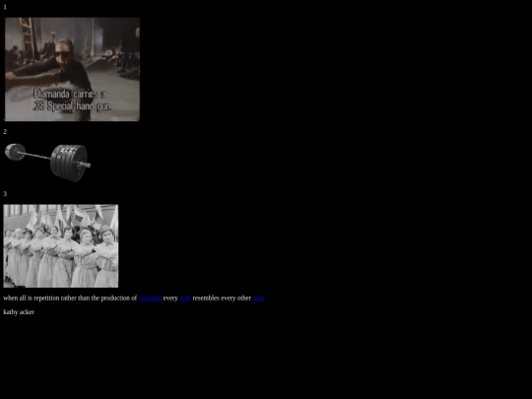Click the numeral '3' above the group photo
The image size is (532, 399).
coord(5,194)
